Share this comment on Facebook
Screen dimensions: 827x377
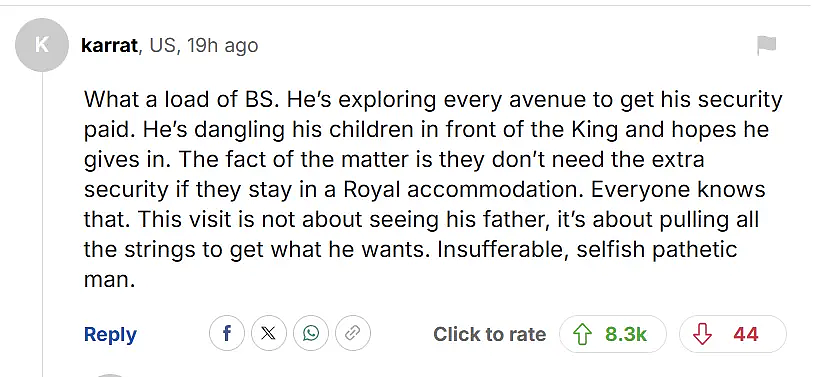point(227,334)
